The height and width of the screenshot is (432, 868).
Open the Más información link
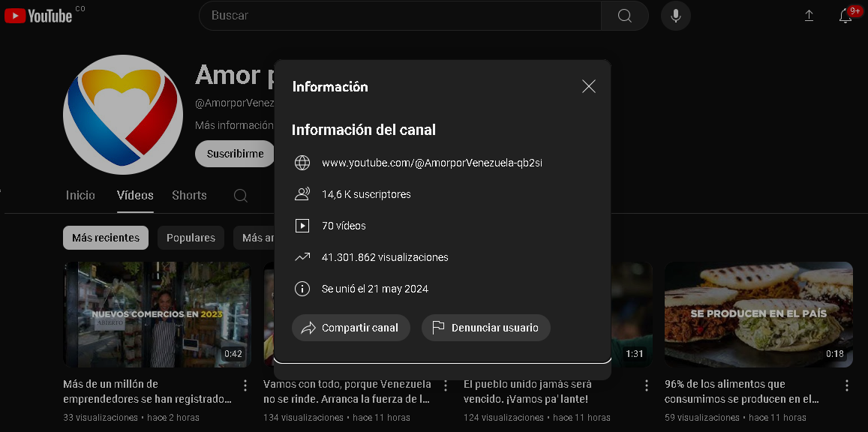pyautogui.click(x=234, y=125)
